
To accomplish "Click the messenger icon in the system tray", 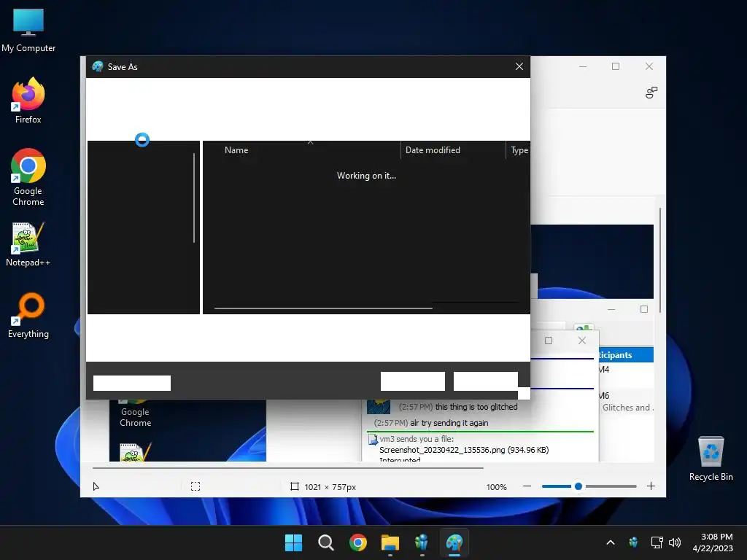I will (633, 542).
